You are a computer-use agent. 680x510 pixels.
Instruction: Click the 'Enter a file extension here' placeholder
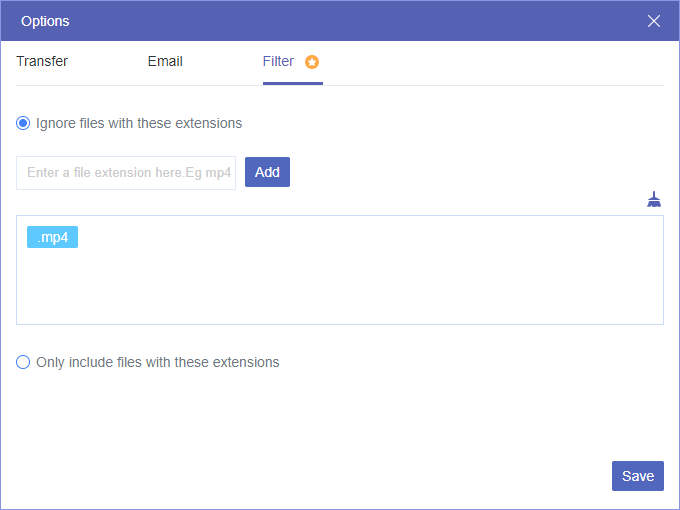click(x=129, y=173)
